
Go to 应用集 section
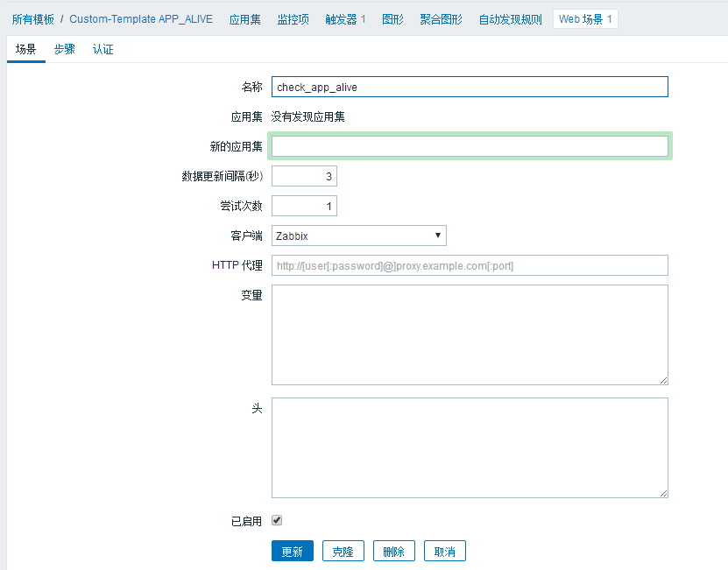(244, 19)
